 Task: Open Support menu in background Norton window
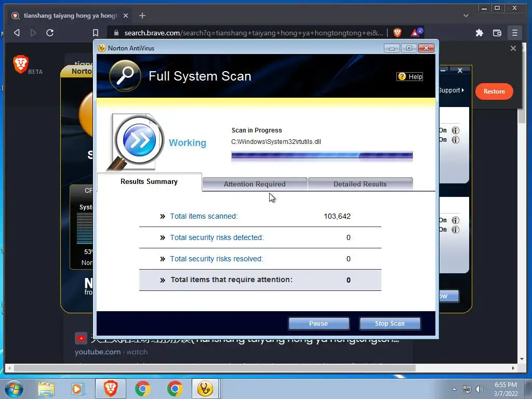pyautogui.click(x=451, y=90)
